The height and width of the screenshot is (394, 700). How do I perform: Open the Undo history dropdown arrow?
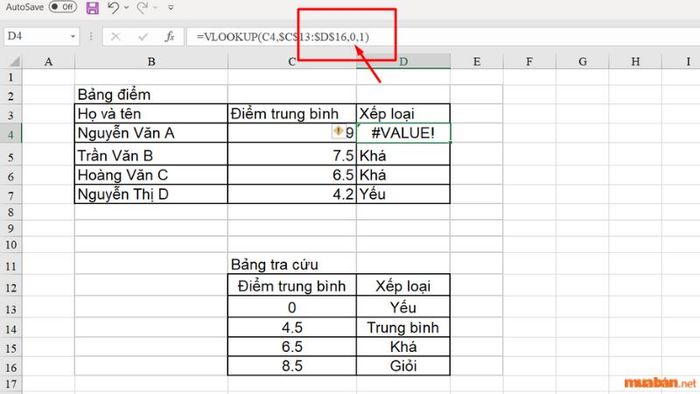tap(126, 8)
